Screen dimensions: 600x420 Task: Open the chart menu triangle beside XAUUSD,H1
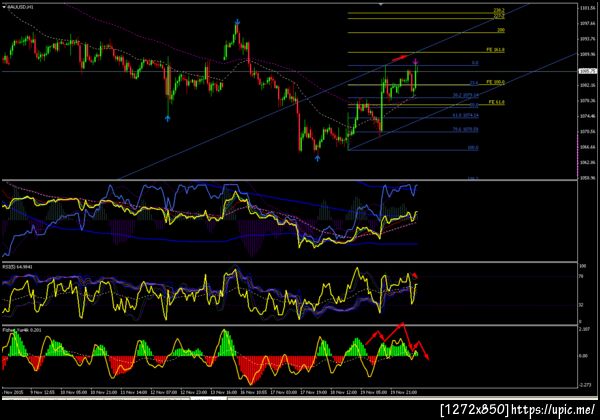(4, 7)
